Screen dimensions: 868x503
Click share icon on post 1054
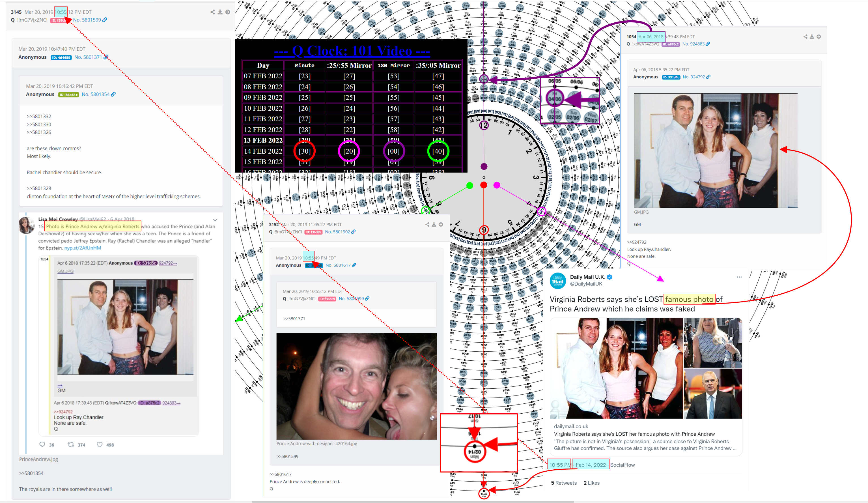(805, 36)
